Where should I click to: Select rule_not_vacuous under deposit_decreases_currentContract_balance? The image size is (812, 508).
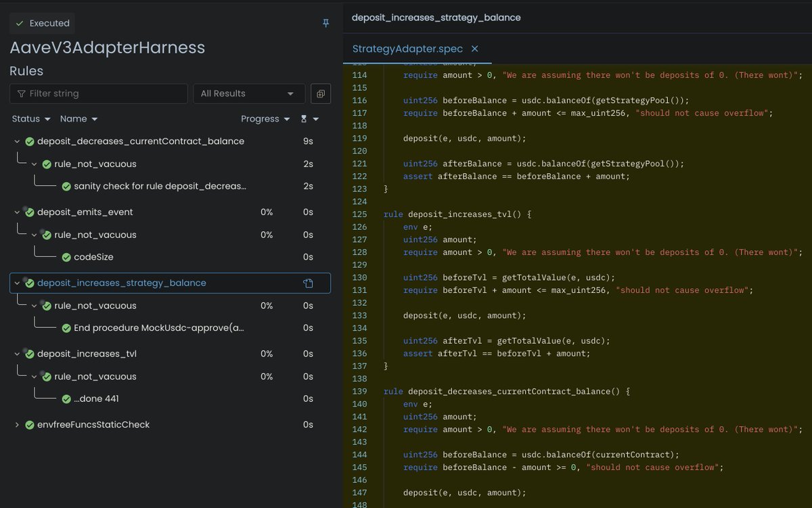[x=95, y=164]
